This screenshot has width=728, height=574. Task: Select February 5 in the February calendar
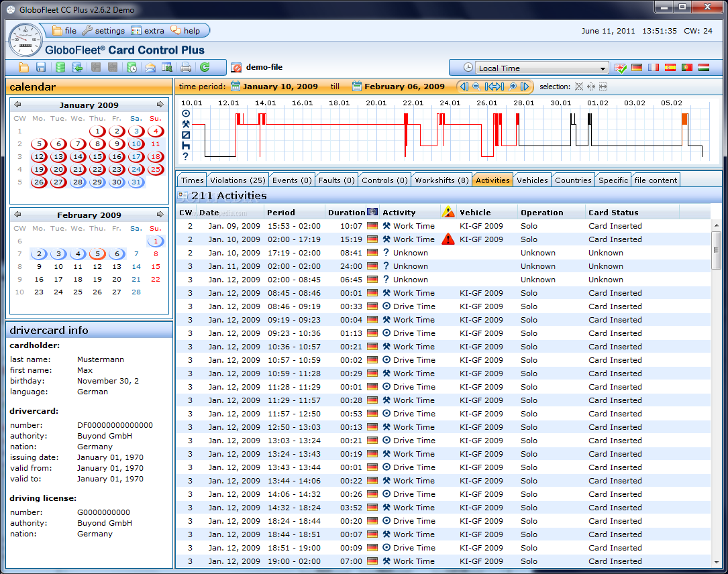tap(97, 254)
